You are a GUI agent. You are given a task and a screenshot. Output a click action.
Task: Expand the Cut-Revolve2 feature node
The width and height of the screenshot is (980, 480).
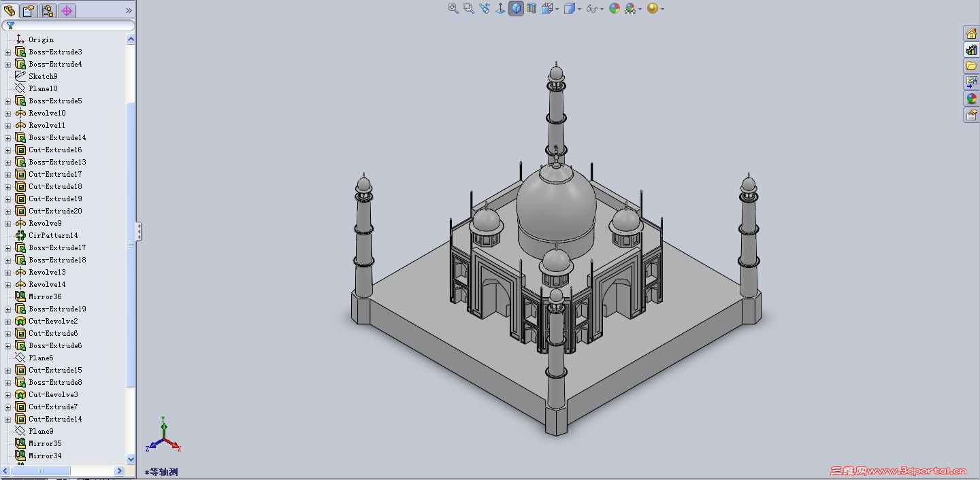pos(8,322)
